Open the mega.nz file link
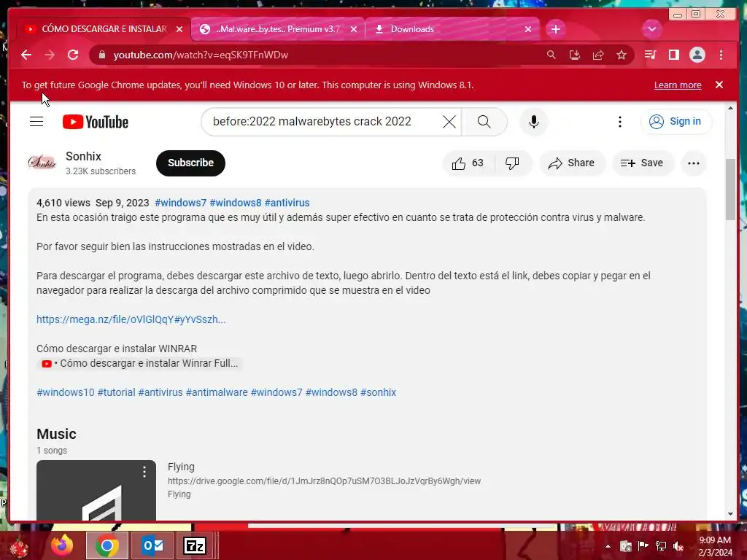Image resolution: width=747 pixels, height=560 pixels. coord(131,319)
